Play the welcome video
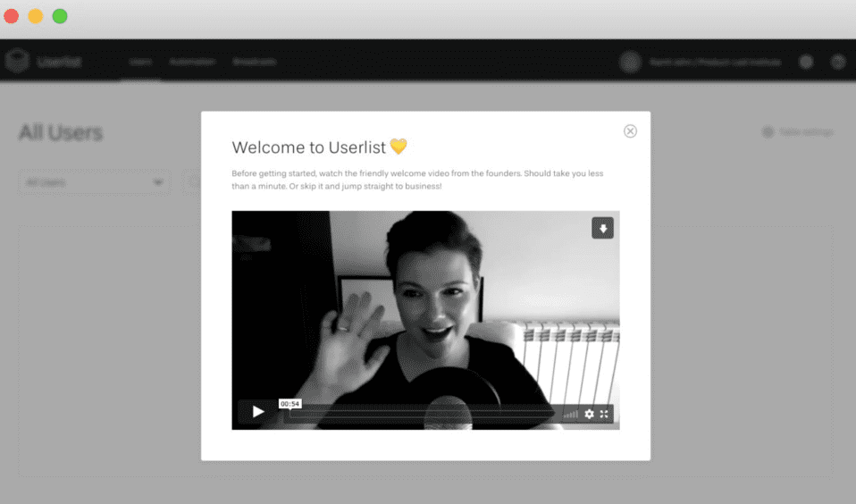The width and height of the screenshot is (856, 504). point(258,412)
